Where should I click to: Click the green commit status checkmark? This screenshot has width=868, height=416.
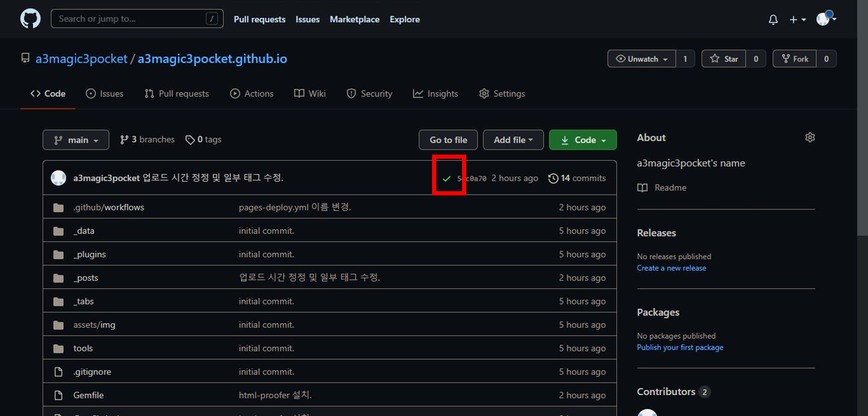446,179
